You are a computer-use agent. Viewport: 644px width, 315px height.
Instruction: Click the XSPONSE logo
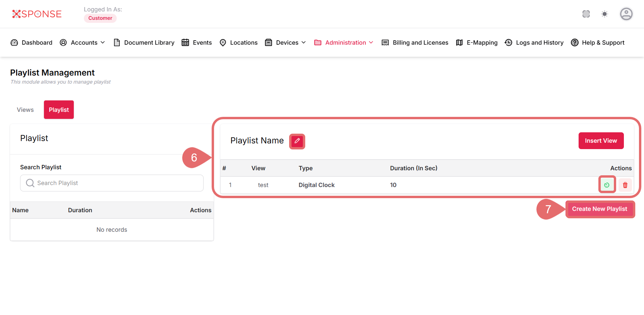pyautogui.click(x=37, y=14)
